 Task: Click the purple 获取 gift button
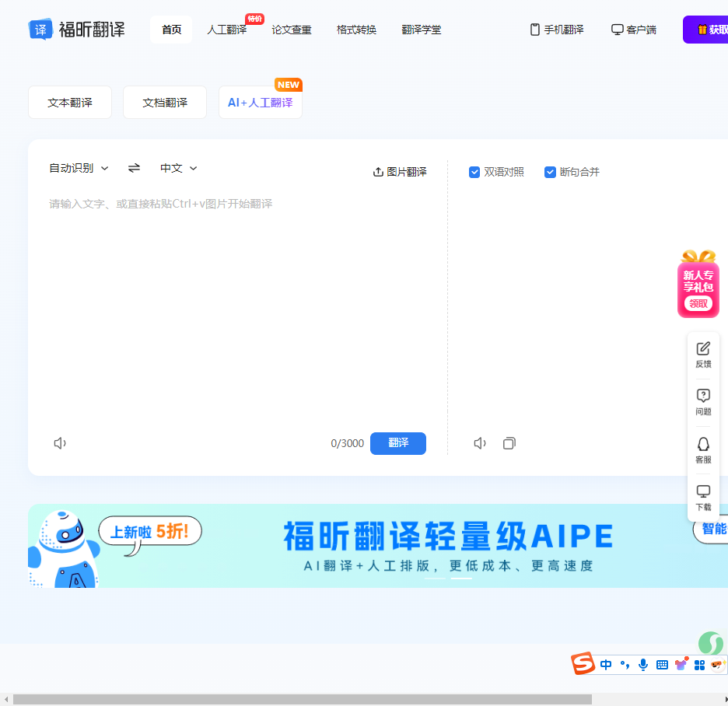[705, 30]
